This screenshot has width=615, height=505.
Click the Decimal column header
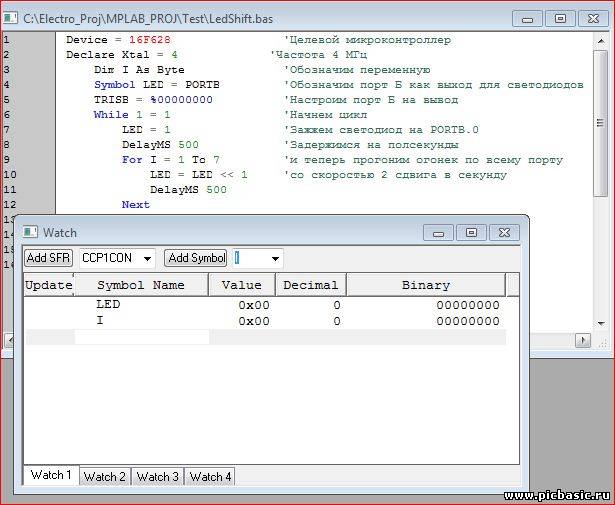[311, 285]
